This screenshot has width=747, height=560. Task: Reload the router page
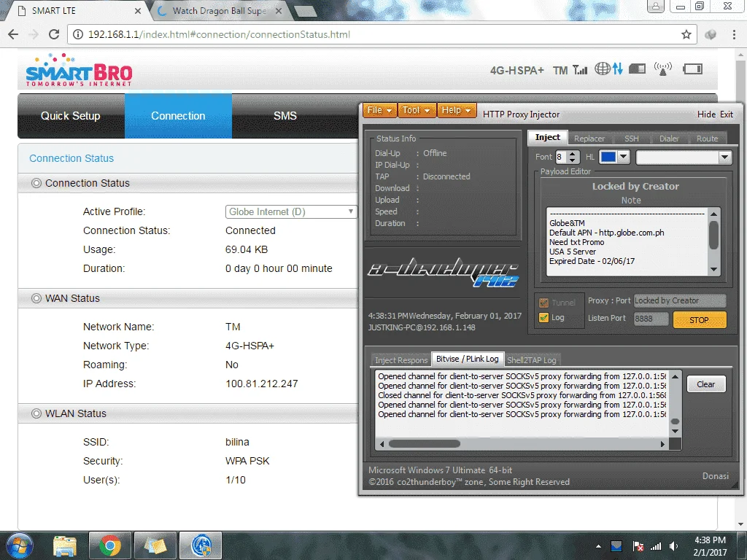click(54, 34)
